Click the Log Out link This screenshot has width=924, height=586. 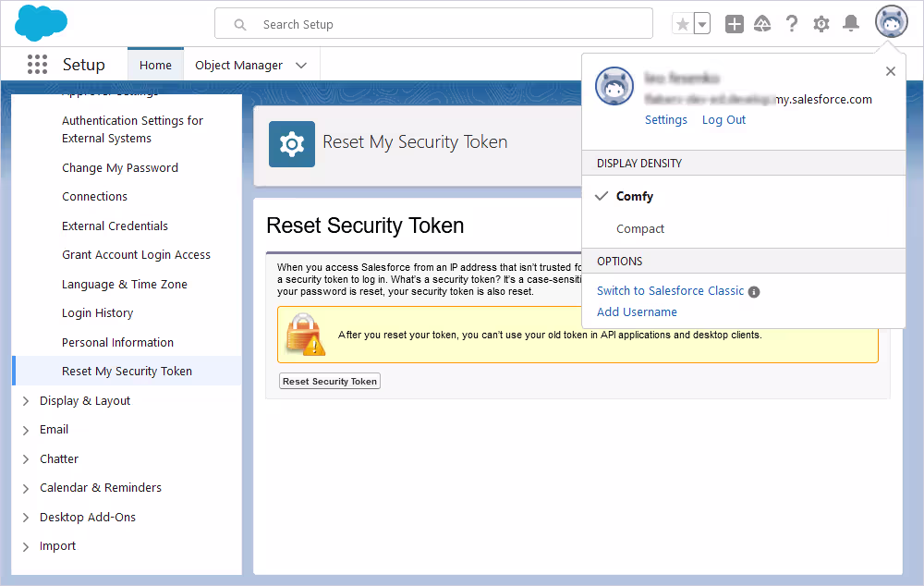723,119
